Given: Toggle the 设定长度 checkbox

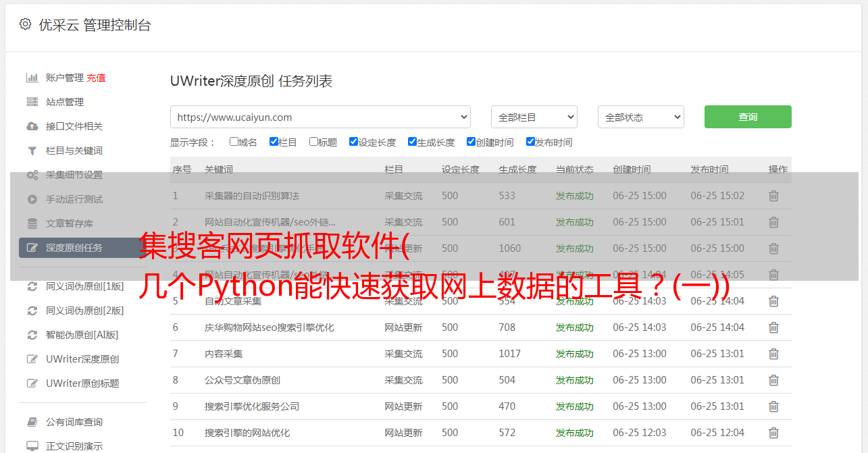Looking at the screenshot, I should (x=353, y=142).
